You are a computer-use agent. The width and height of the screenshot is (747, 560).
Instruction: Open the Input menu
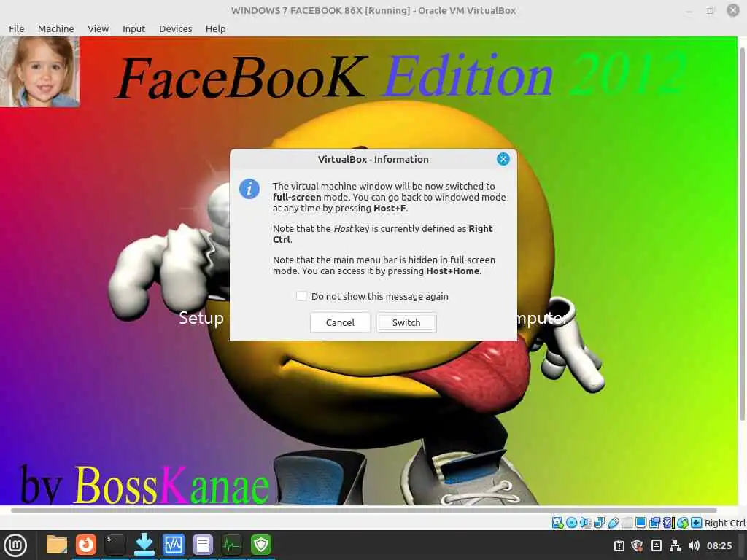(133, 28)
